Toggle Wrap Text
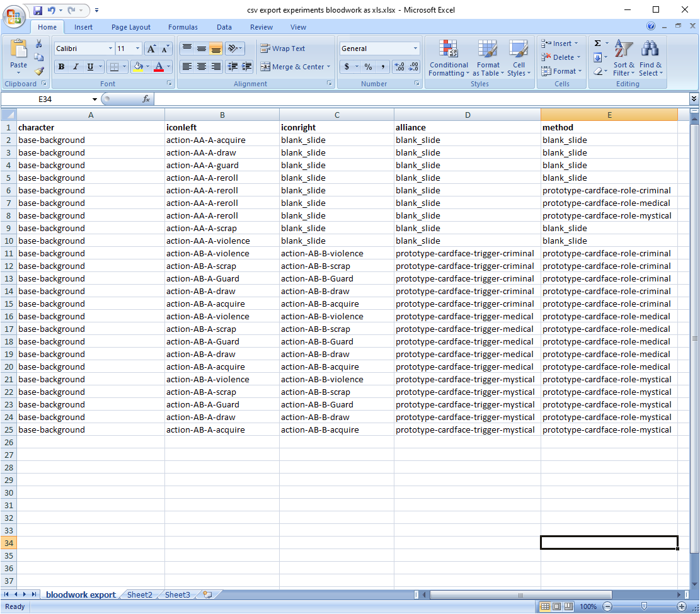 pyautogui.click(x=283, y=48)
